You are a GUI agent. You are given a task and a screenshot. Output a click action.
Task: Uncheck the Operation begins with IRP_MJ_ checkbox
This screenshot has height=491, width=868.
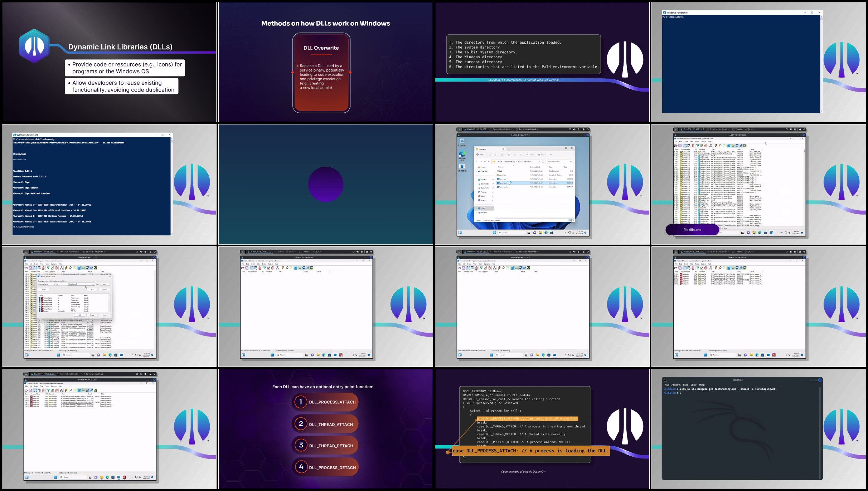39,311
